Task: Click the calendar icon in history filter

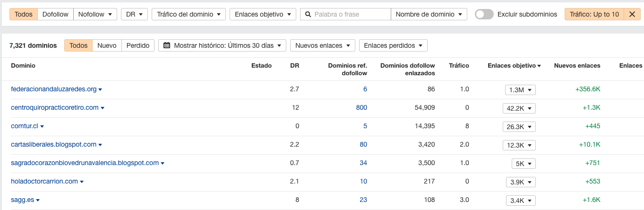Action: pyautogui.click(x=167, y=46)
